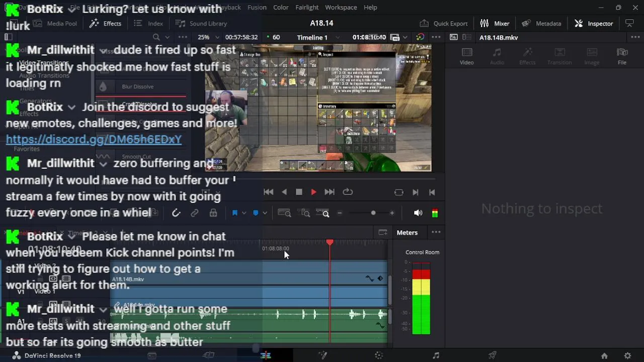Click the timeline zoom in plus button
This screenshot has width=644, height=362.
pos(392,213)
